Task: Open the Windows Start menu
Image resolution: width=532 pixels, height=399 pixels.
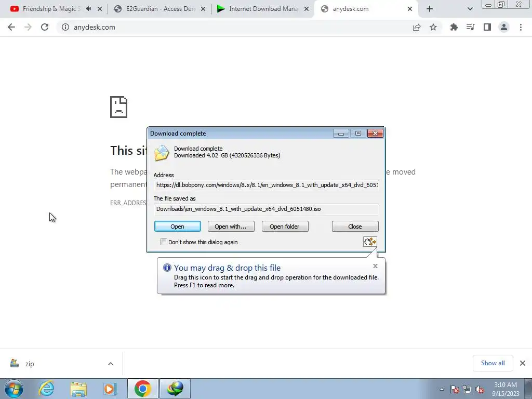Action: (x=14, y=389)
